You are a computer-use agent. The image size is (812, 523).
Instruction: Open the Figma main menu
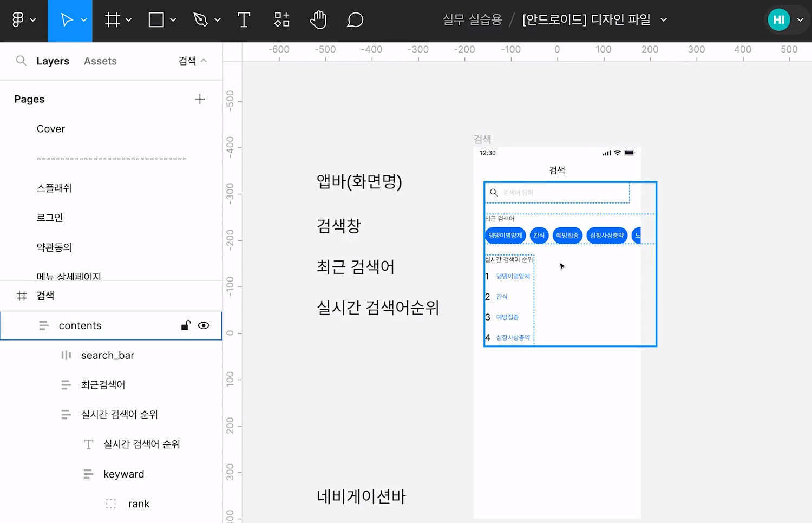point(18,20)
